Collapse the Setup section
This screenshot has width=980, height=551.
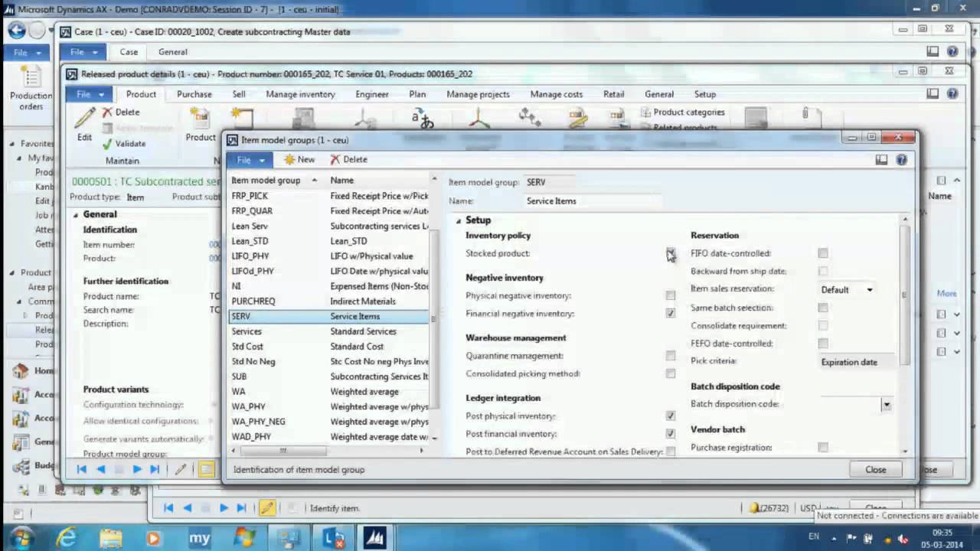(x=459, y=220)
